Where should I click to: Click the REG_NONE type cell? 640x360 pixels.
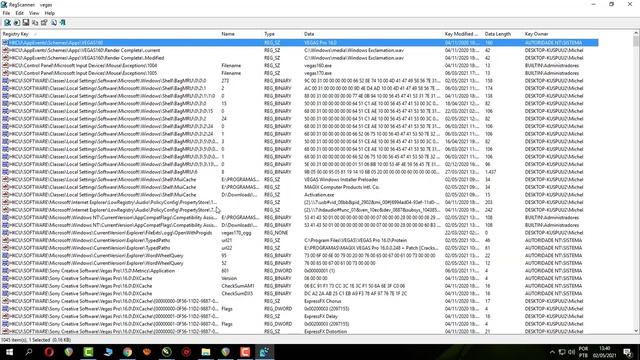(276, 233)
